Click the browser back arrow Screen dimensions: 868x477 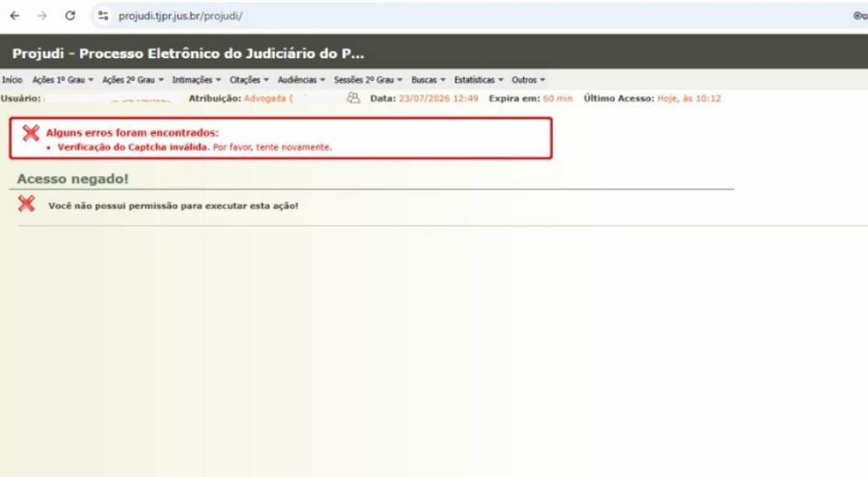pyautogui.click(x=15, y=16)
